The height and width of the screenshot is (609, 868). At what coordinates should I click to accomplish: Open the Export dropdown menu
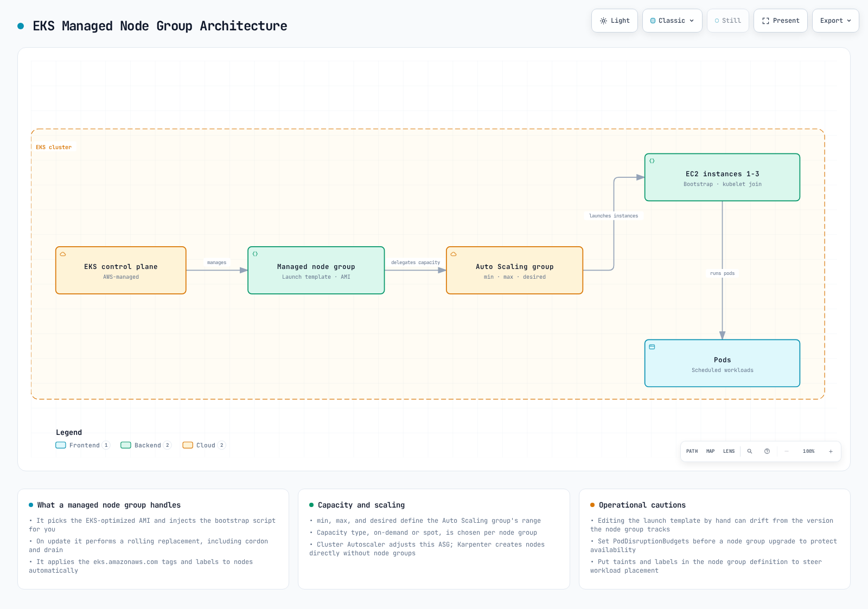coord(835,21)
